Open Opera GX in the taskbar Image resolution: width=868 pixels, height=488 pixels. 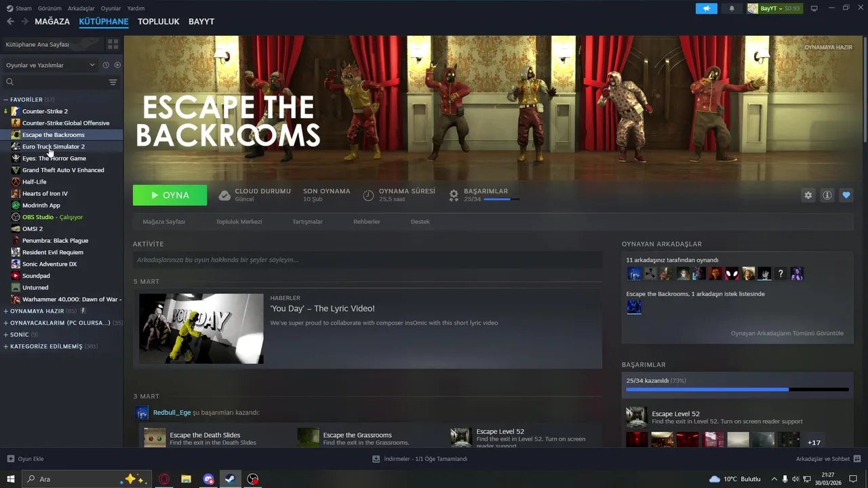164,479
